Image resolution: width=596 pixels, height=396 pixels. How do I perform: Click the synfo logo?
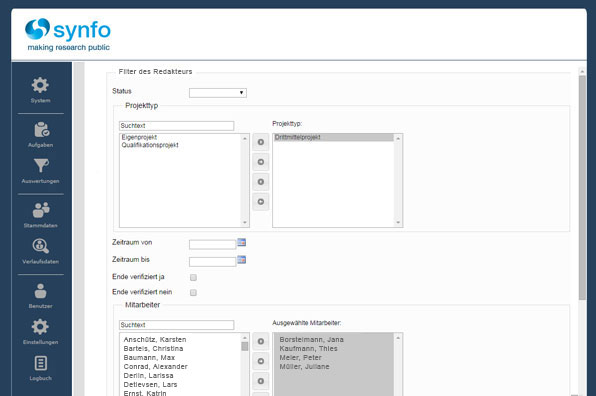(x=68, y=35)
